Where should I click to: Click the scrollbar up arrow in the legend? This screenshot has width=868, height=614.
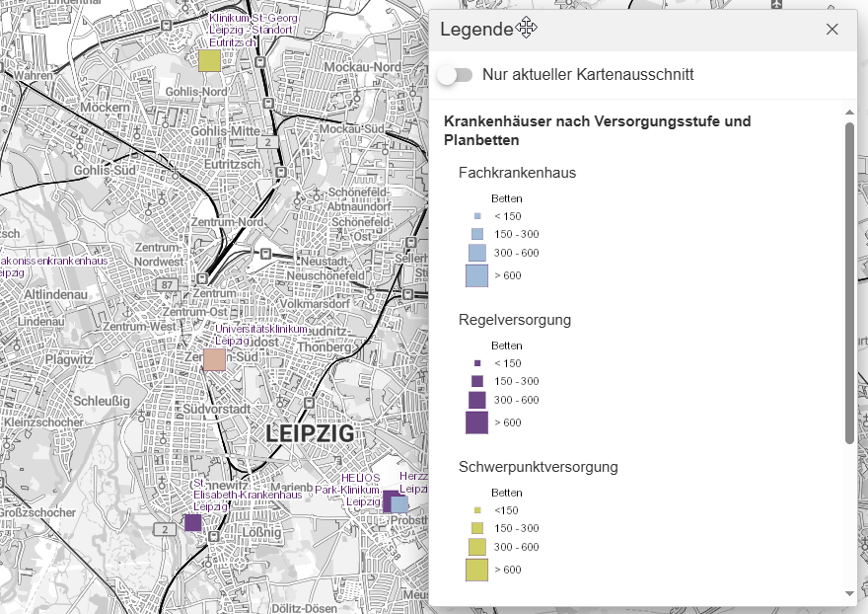pos(848,113)
